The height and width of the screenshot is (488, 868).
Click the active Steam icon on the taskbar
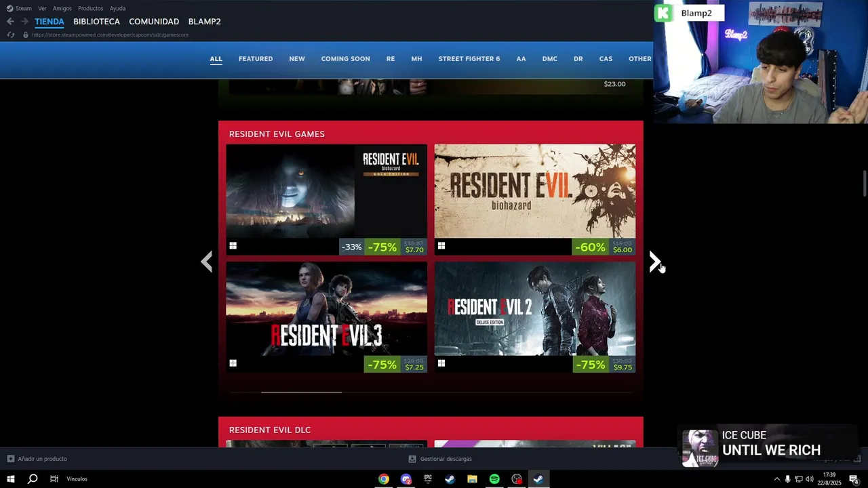(538, 479)
